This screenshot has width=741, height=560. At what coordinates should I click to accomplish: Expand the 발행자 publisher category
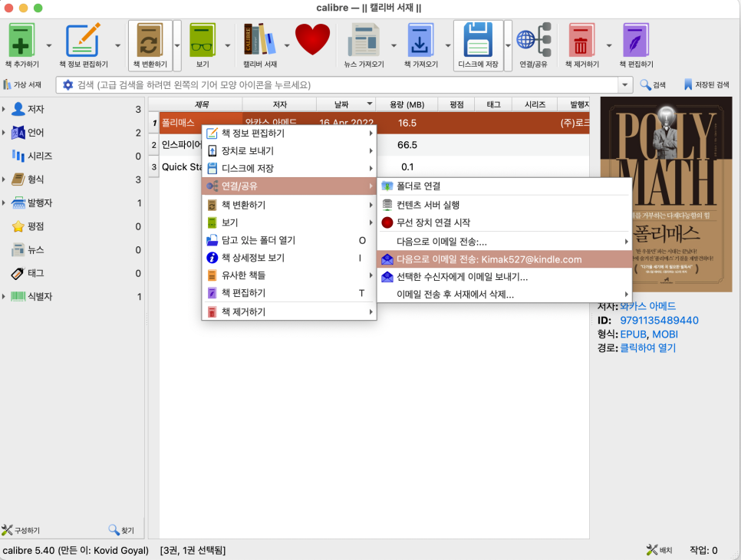4,203
